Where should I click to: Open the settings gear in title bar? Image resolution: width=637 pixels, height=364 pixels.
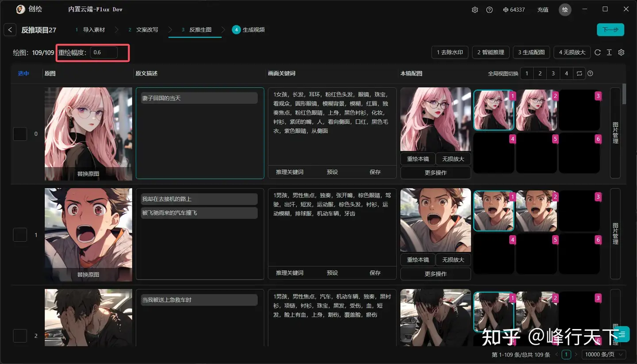tap(475, 10)
